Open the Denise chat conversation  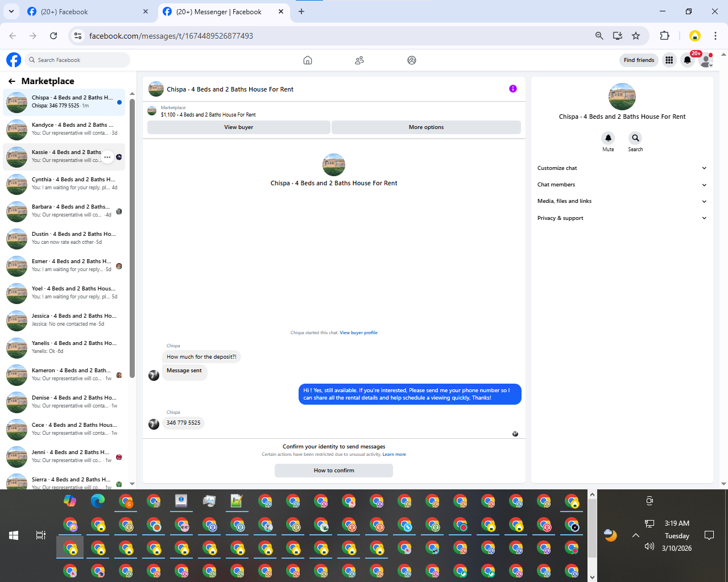[64, 402]
